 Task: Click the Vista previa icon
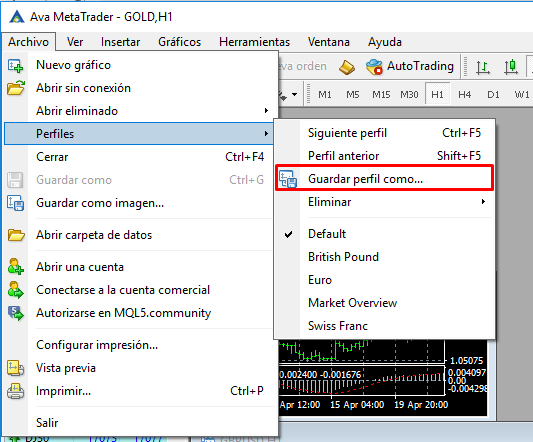(x=16, y=368)
